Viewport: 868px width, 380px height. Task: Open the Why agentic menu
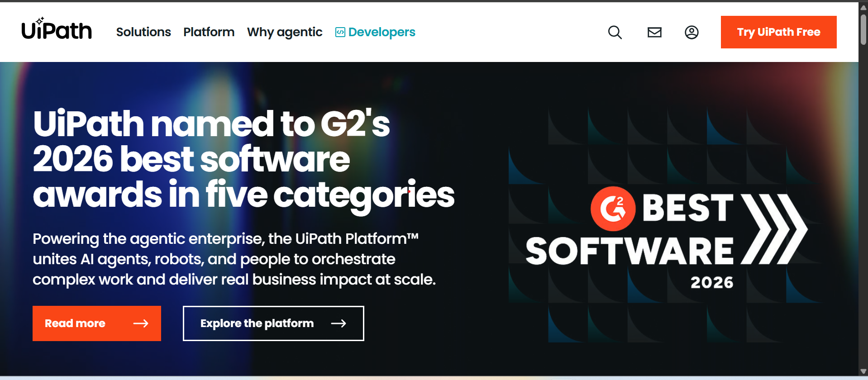[x=285, y=32]
